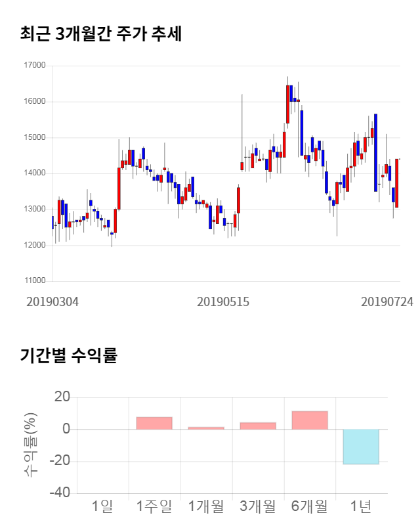Click the 17000 price axis label

33,66
